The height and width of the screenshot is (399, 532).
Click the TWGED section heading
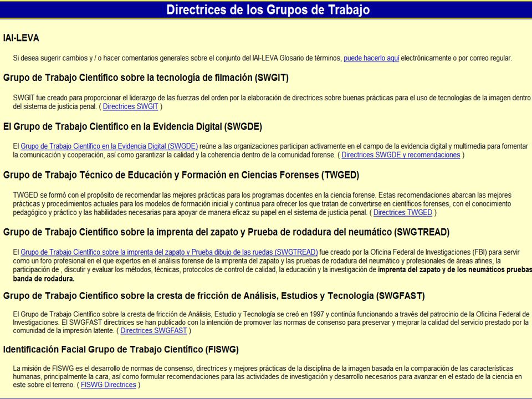[181, 175]
